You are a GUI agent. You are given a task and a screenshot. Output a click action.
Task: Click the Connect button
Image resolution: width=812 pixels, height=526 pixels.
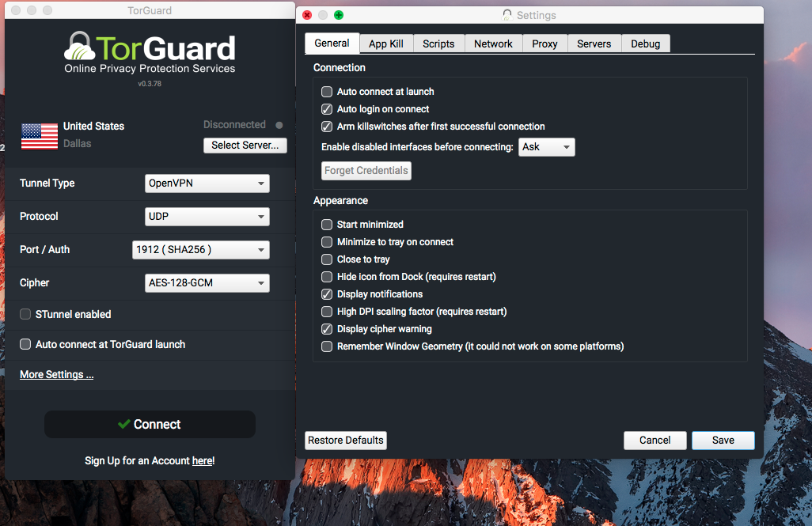tap(150, 425)
